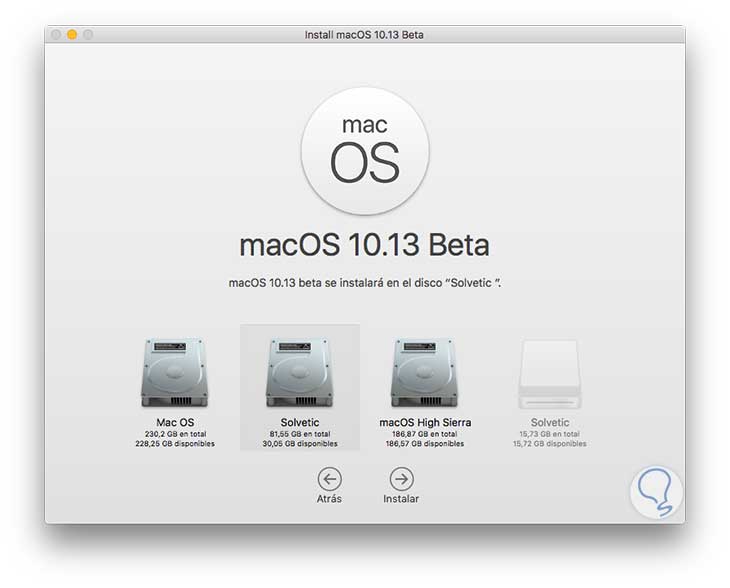730x588 pixels.
Task: Click "186,57 GB disponibles"
Action: 425,444
